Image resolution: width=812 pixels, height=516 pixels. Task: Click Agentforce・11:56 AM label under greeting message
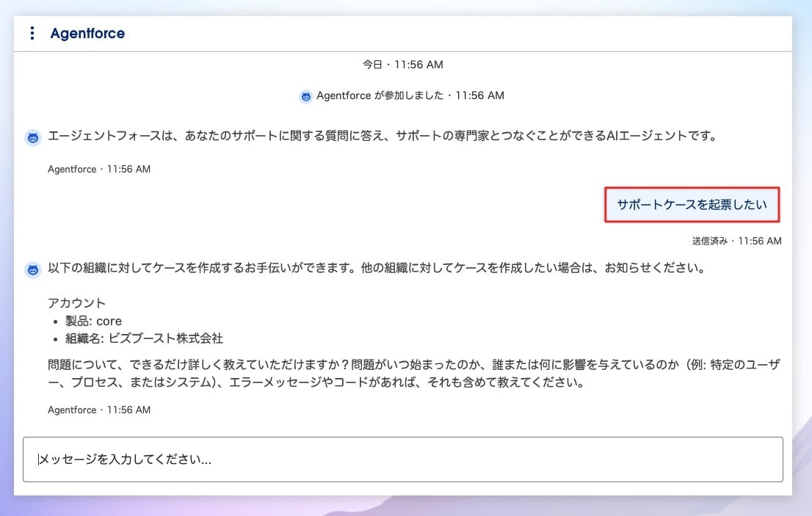tap(99, 170)
